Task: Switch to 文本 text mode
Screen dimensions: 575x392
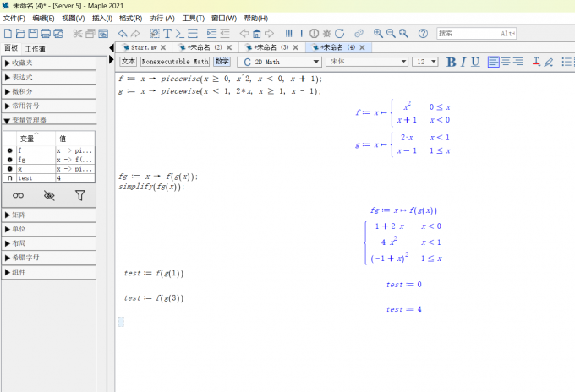Action: (129, 61)
